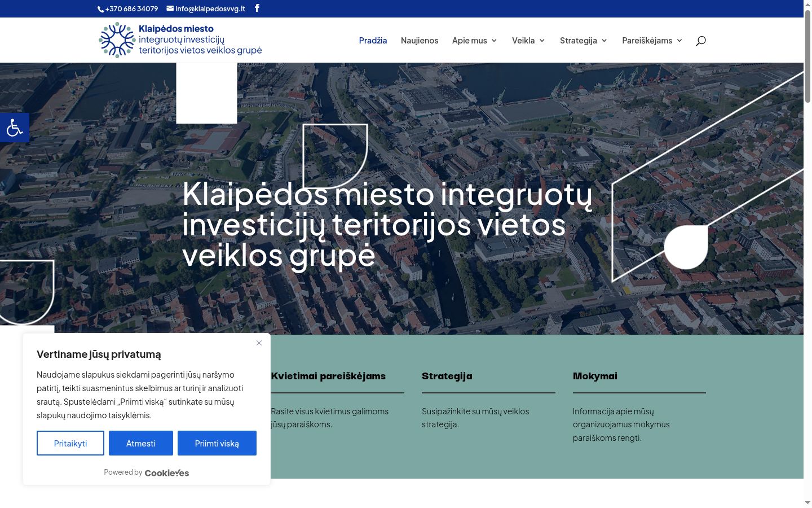This screenshot has width=812, height=508.
Task: Open the Strategija card heading
Action: pyautogui.click(x=447, y=376)
